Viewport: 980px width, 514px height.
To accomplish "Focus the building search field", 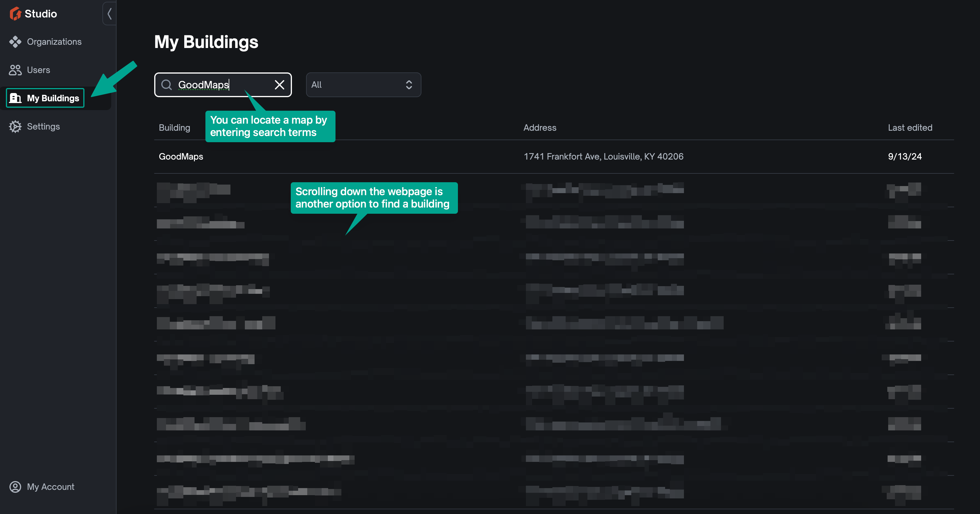I will click(x=223, y=85).
